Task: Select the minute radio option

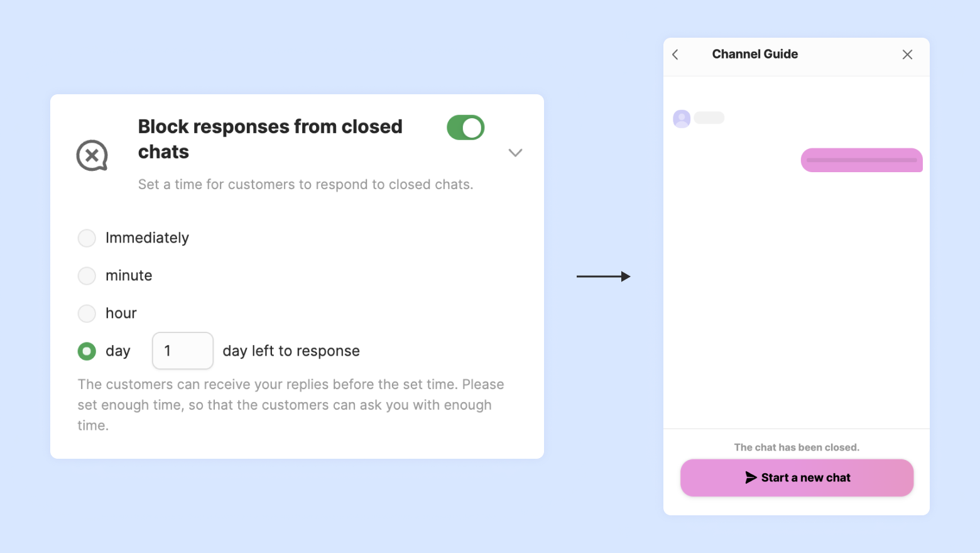Action: coord(87,276)
